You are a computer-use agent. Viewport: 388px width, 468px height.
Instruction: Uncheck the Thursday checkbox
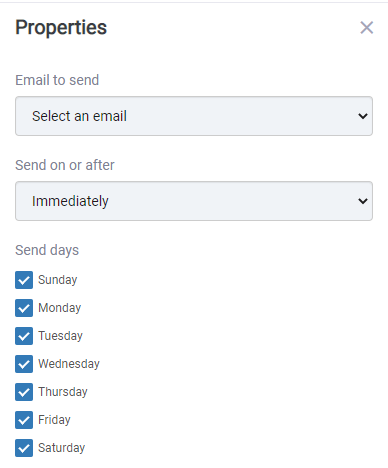(24, 392)
